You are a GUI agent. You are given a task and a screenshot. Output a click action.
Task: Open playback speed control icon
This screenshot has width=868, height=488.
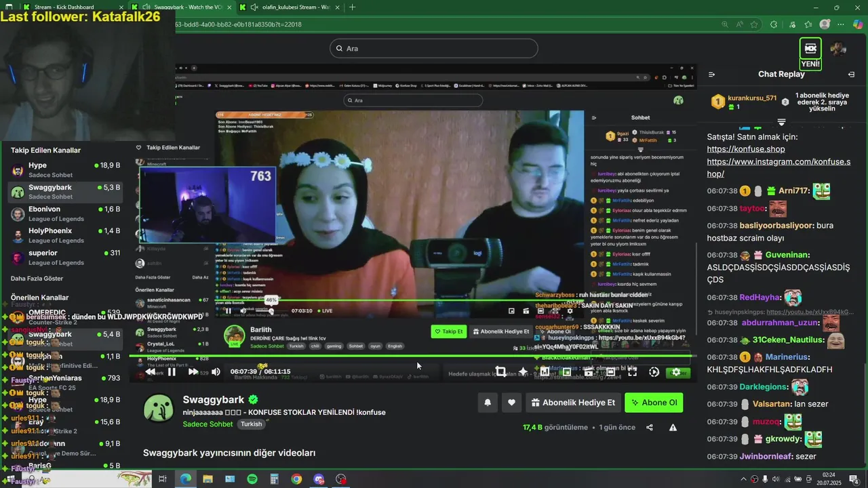(x=654, y=371)
